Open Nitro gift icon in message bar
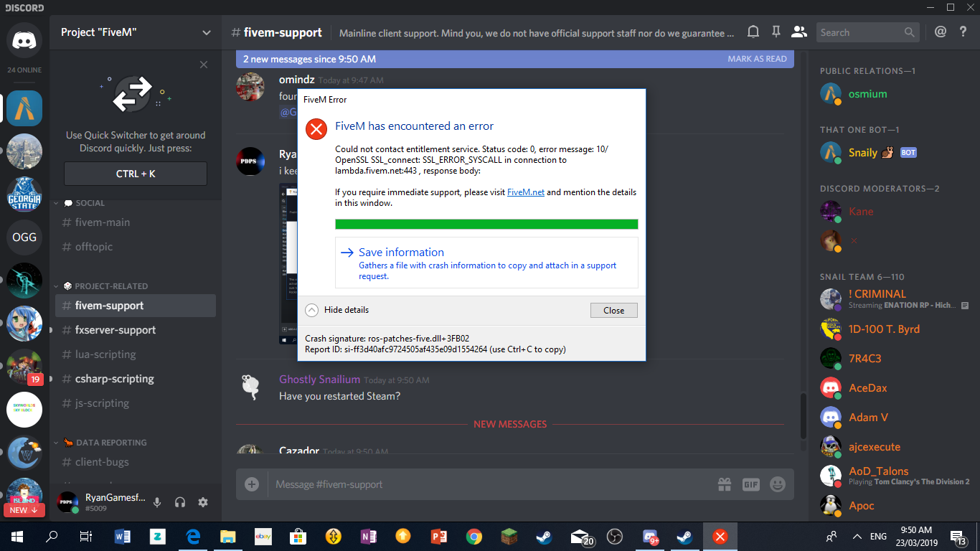Screen dimensions: 980x551 [725, 484]
